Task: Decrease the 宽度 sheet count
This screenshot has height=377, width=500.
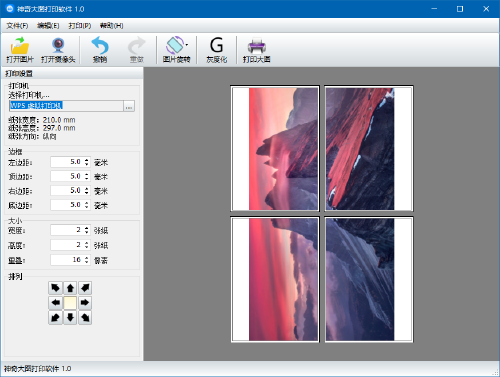Action: [x=87, y=232]
